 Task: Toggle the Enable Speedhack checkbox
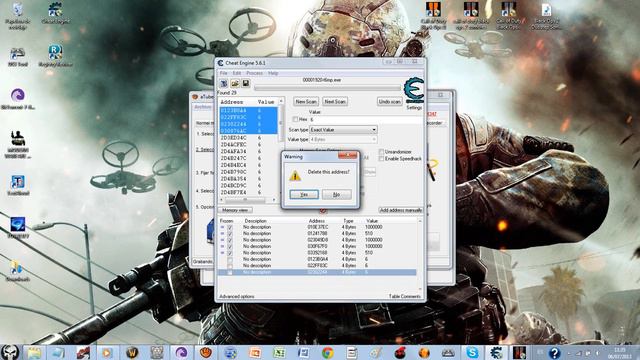(x=381, y=158)
